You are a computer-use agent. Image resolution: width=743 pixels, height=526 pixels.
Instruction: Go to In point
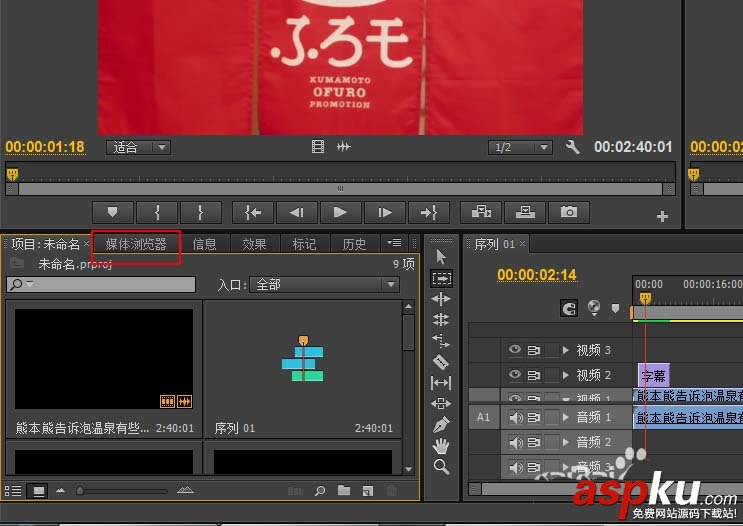click(253, 212)
